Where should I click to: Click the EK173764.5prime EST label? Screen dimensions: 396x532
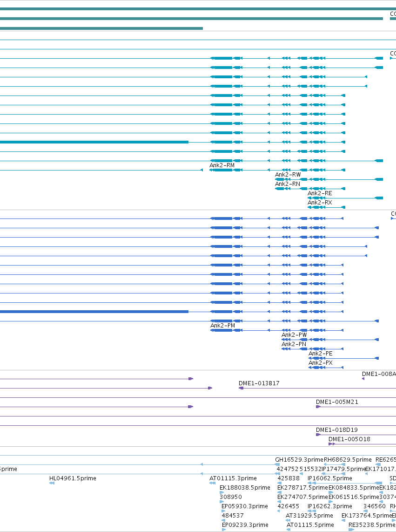coord(367,516)
